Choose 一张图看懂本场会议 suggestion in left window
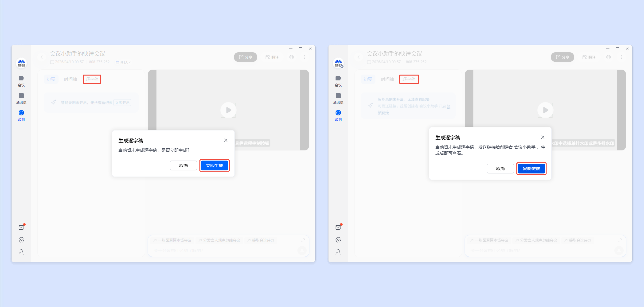Viewport: 644px width, 307px height. pos(173,240)
